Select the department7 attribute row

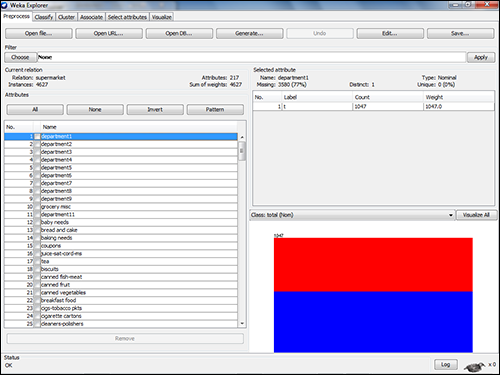tap(121, 183)
